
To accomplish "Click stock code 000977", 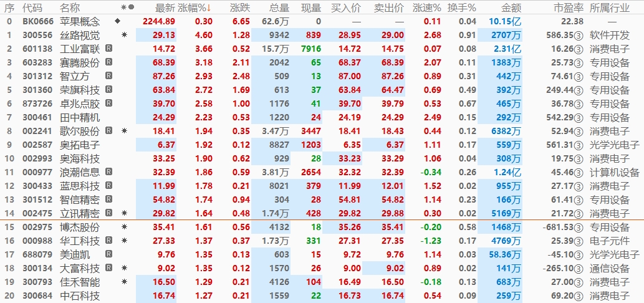I will click(x=37, y=172).
